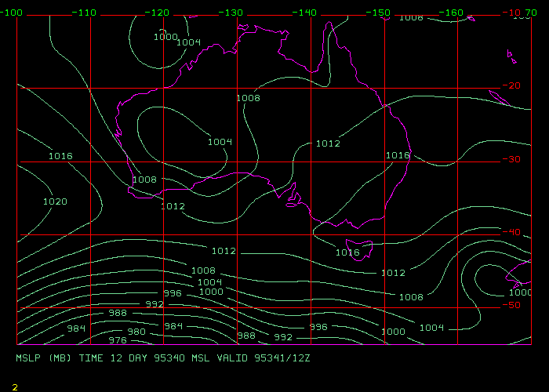Viewport: 549px width, 392px height.
Task: Click the -130 longitude label at top
Action: click(231, 13)
